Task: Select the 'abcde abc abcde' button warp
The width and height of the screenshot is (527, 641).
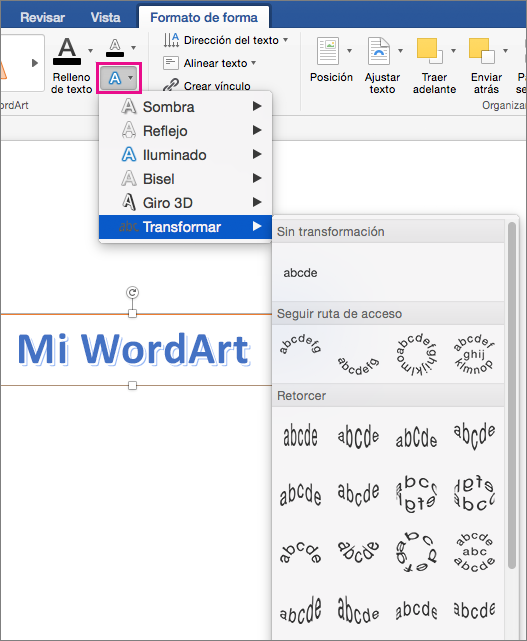Action: [474, 552]
